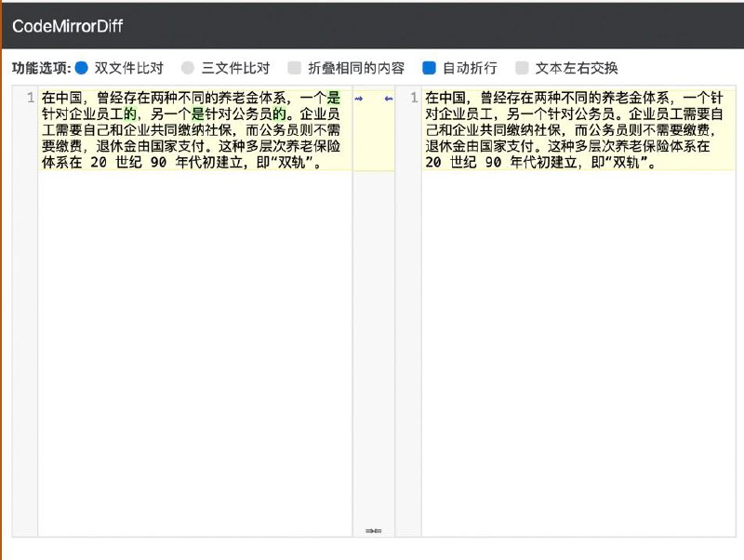The image size is (744, 560).
Task: Click the right-arrow merge icon in diff gutter
Action: click(x=357, y=97)
